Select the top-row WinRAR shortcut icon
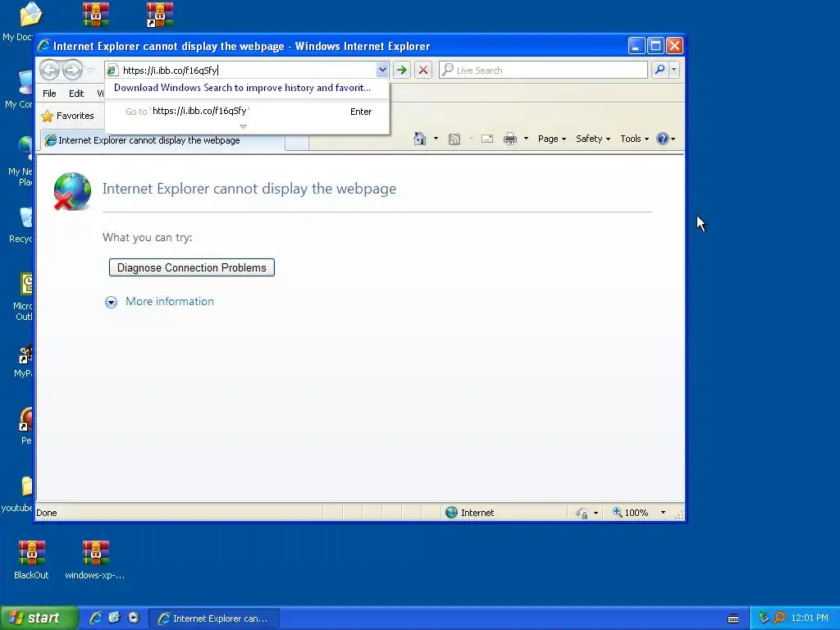Screen dimensions: 840x630 (160, 15)
